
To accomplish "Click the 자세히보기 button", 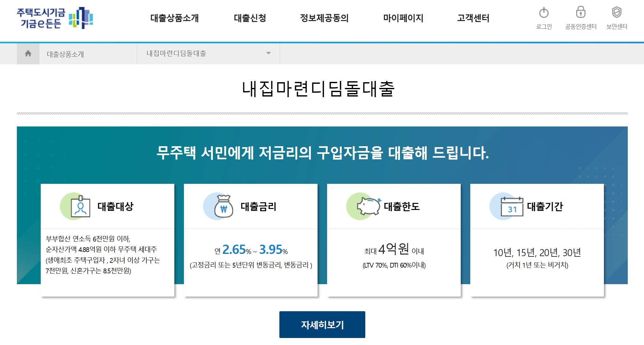I will (322, 324).
